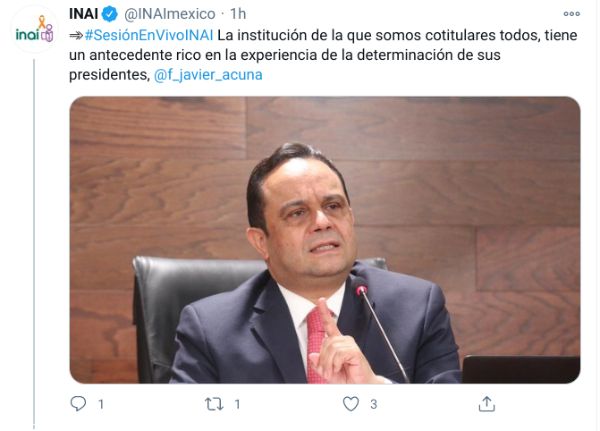Click the INAI display name

84,14
